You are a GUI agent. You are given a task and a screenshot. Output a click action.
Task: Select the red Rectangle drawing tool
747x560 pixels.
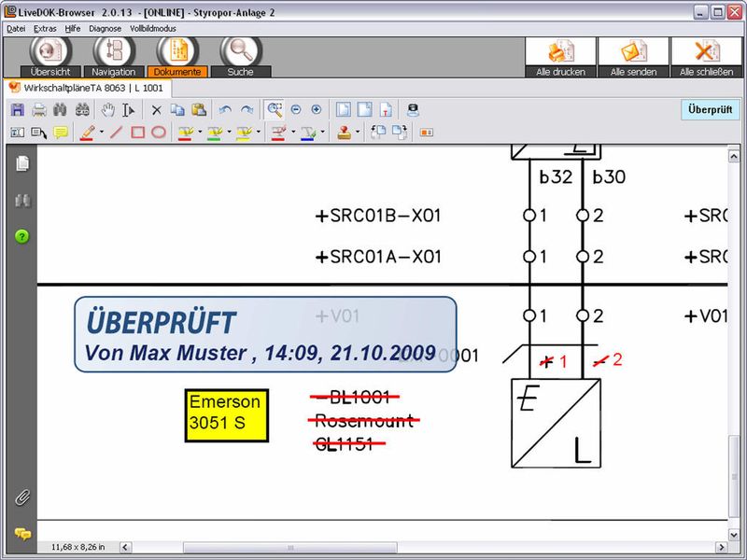[x=137, y=133]
